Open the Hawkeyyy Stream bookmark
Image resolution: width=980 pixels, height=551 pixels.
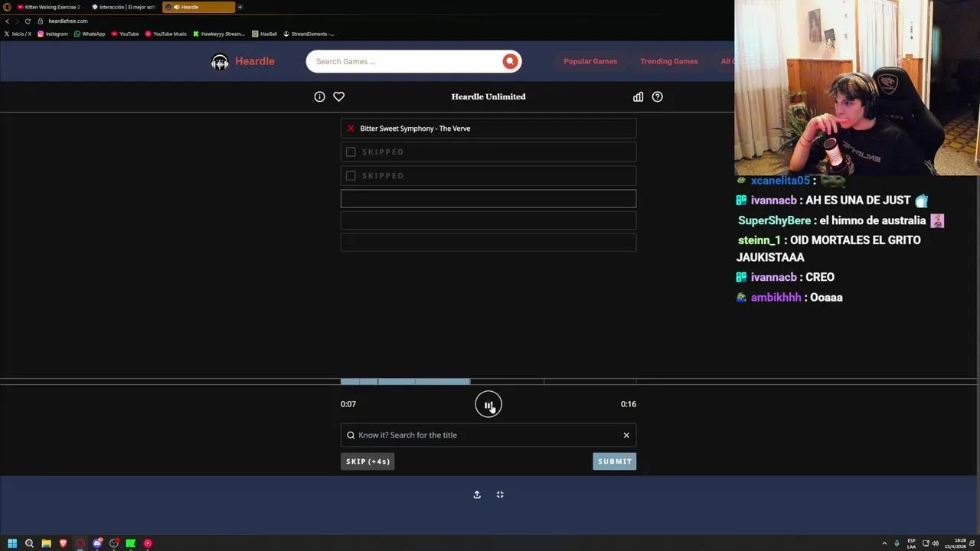point(219,34)
